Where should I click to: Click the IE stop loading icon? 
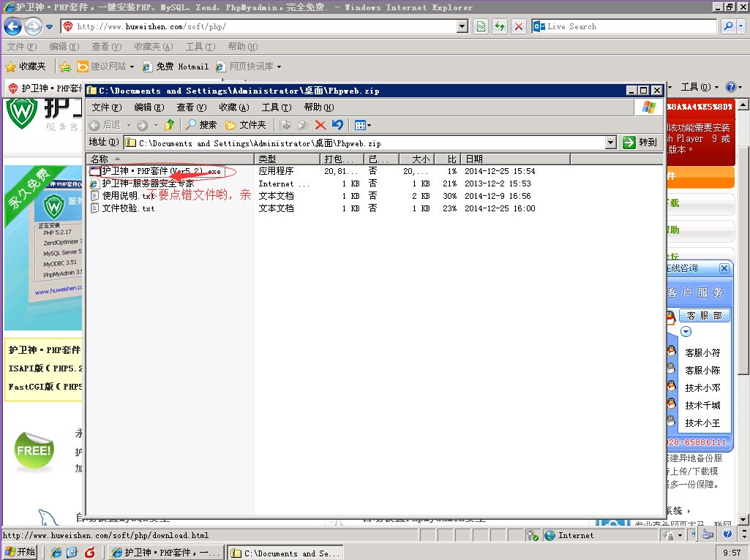518,27
